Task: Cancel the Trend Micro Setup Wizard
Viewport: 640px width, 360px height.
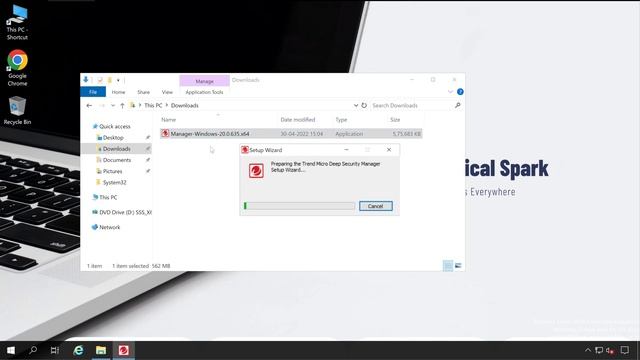Action: 376,206
